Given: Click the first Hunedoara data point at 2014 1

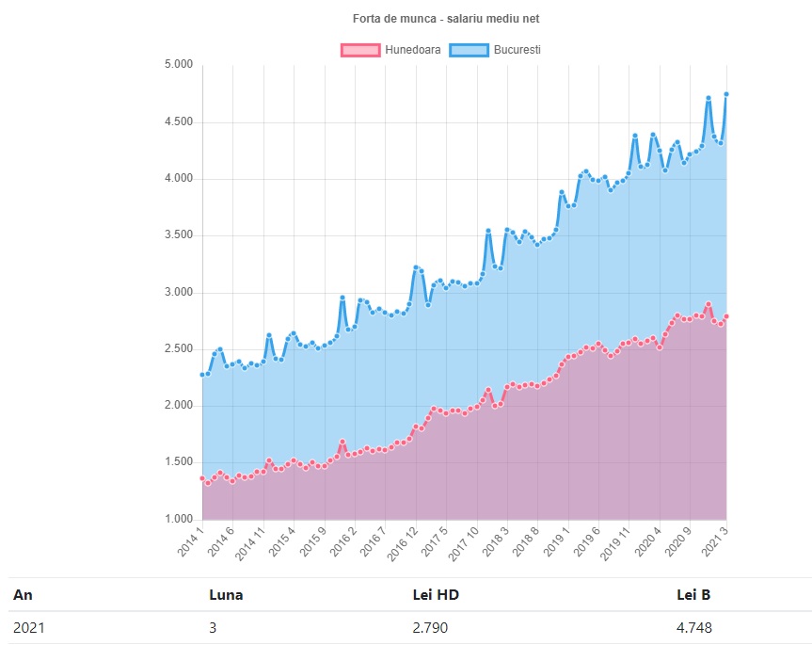Looking at the screenshot, I should pyautogui.click(x=202, y=478).
